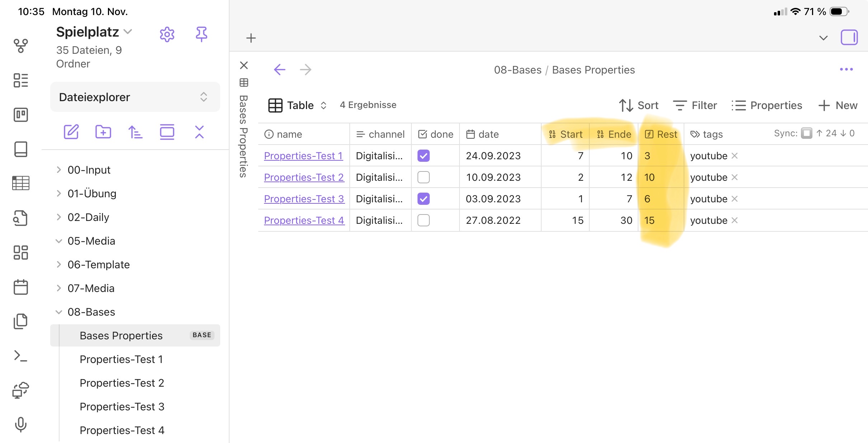The image size is (868, 443).
Task: Change sort order in file explorer
Action: pos(135,132)
